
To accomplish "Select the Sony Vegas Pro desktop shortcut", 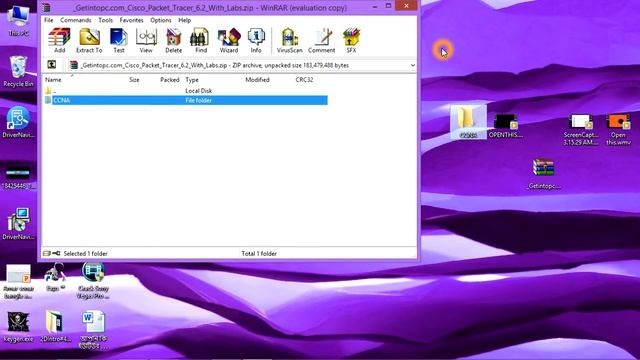I will (x=93, y=281).
